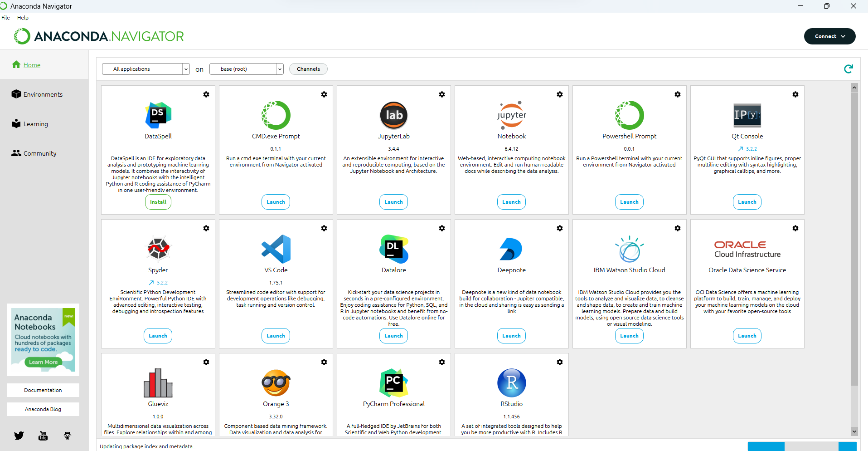The image size is (868, 451).
Task: Open the YouTube icon link
Action: tap(43, 436)
